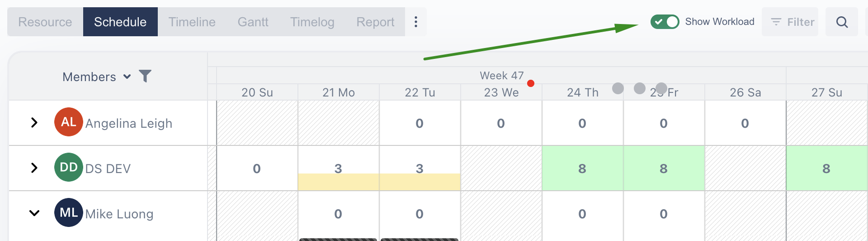Viewport: 868px width, 241px height.
Task: Collapse Mike Luong's row
Action: tap(34, 213)
